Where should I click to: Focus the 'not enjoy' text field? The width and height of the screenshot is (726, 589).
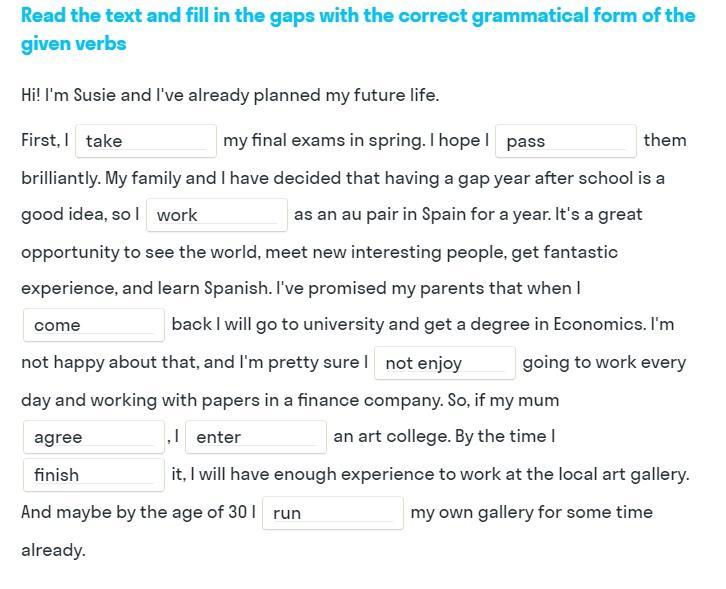445,363
